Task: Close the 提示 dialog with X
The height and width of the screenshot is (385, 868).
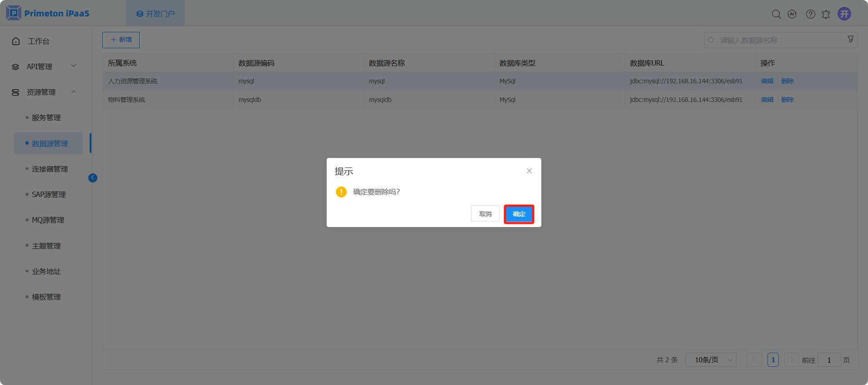Action: click(x=529, y=171)
